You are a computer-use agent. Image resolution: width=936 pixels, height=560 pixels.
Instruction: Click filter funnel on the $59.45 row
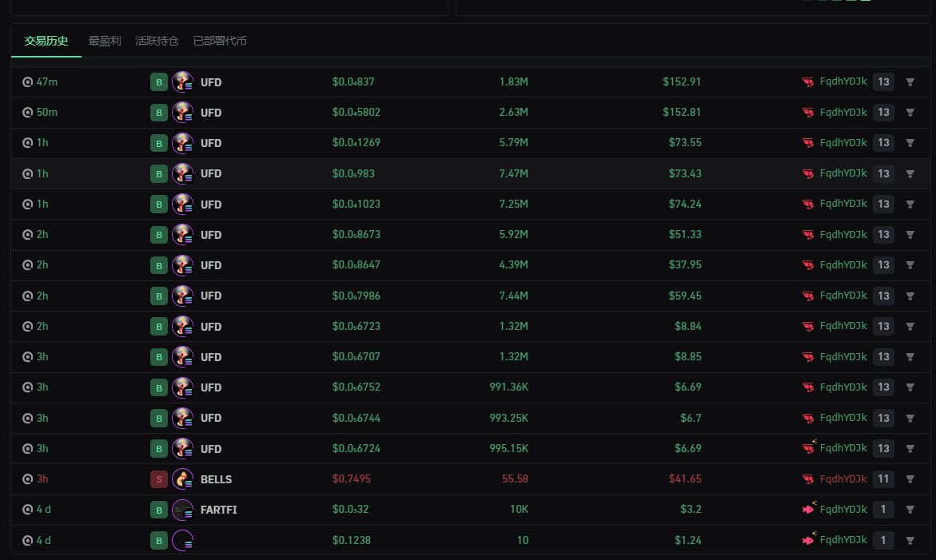tap(910, 296)
